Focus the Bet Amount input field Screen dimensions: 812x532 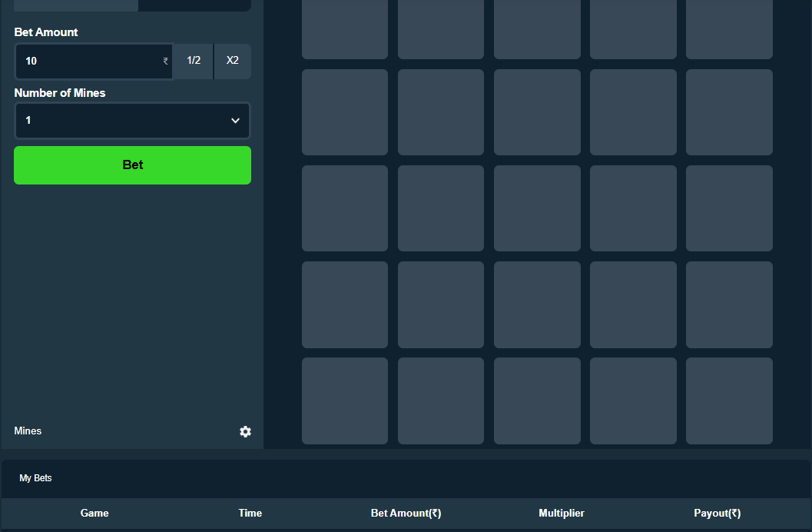click(x=88, y=62)
